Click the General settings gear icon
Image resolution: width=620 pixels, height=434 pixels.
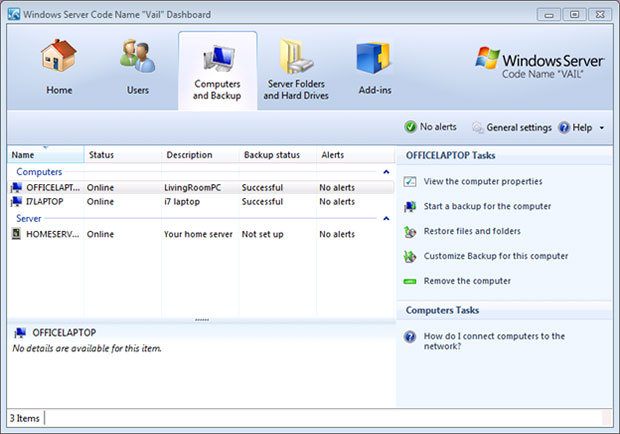(x=477, y=127)
